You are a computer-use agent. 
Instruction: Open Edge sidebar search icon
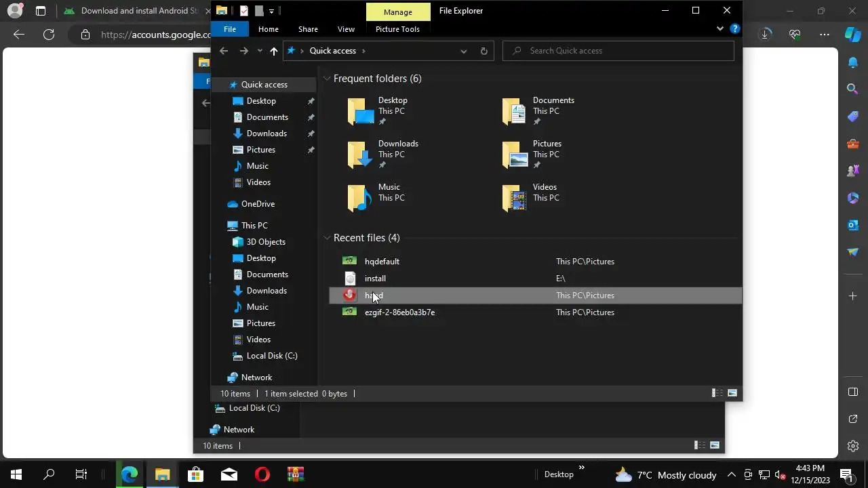click(853, 89)
